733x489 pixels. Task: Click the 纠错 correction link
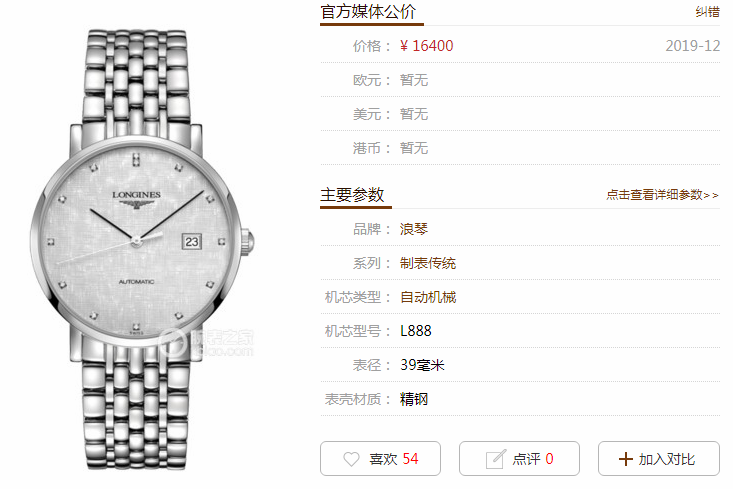point(707,12)
